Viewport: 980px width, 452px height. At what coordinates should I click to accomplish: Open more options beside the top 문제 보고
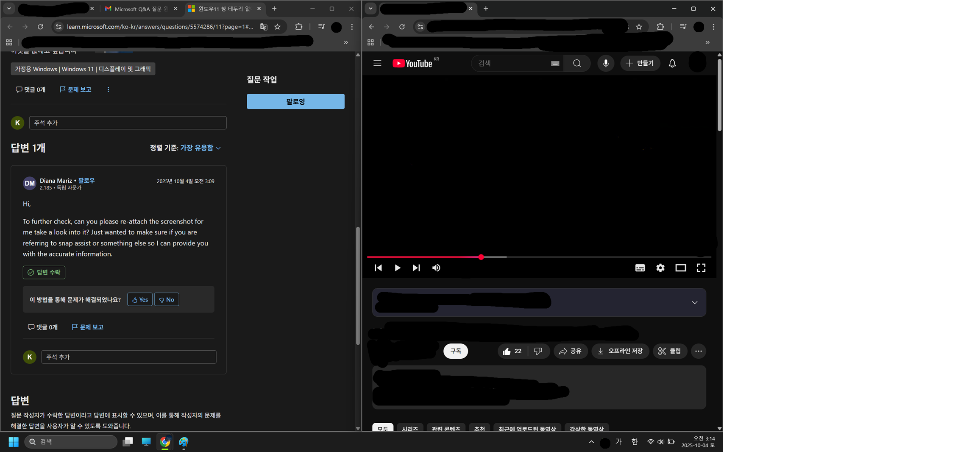109,89
